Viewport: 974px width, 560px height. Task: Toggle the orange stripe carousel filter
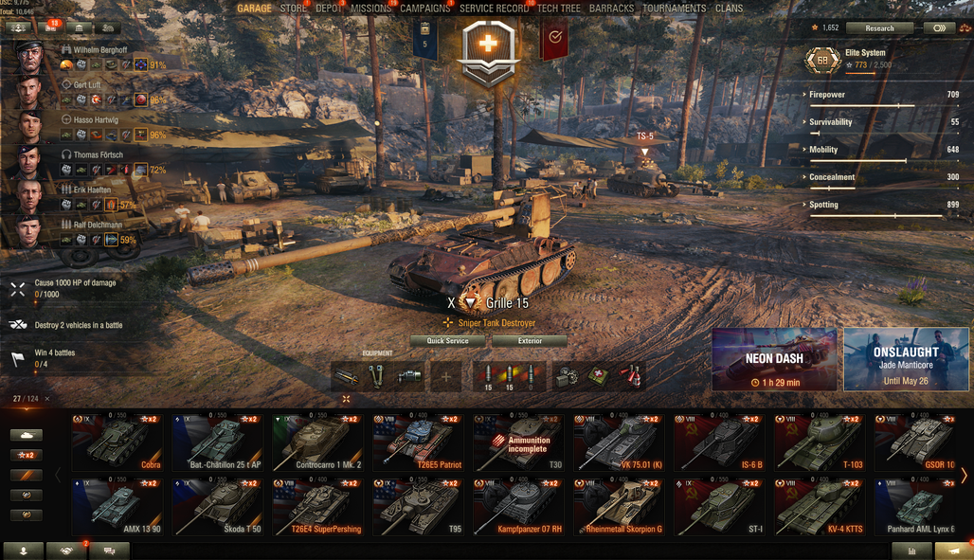pos(27,475)
